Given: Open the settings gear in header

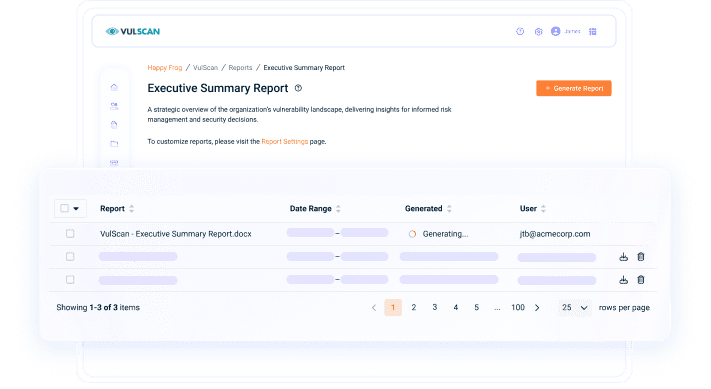Looking at the screenshot, I should tap(538, 32).
